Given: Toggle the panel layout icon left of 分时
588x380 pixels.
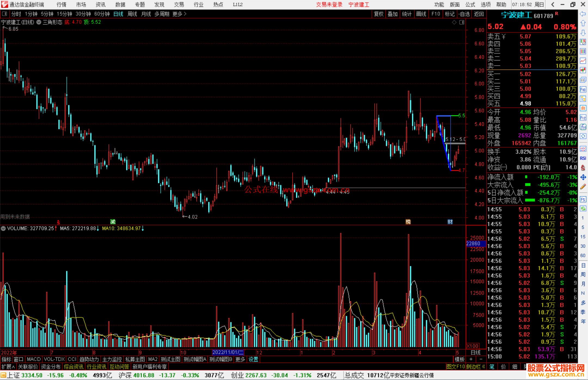Looking at the screenshot, I should click(x=5, y=14).
